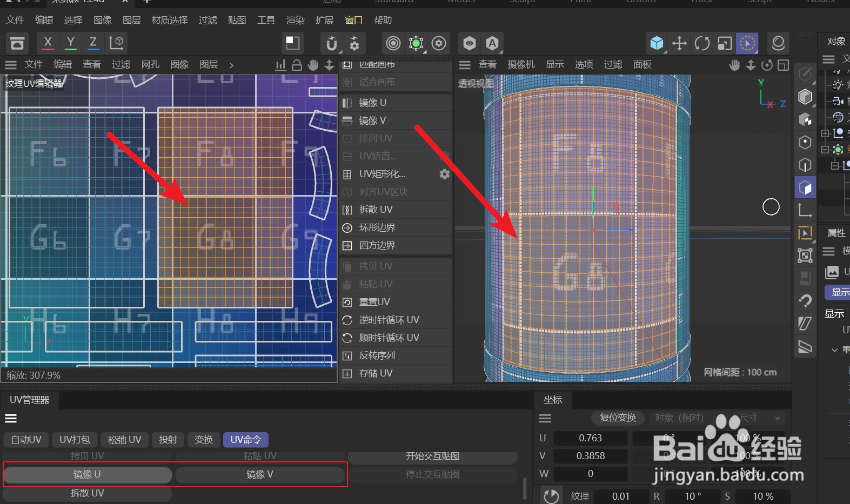Click the 纹理 value field 0.01
The height and width of the screenshot is (504, 850).
coord(621,496)
